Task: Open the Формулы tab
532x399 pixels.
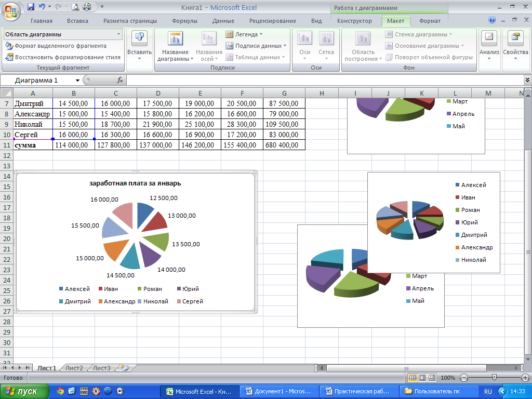Action: 184,21
